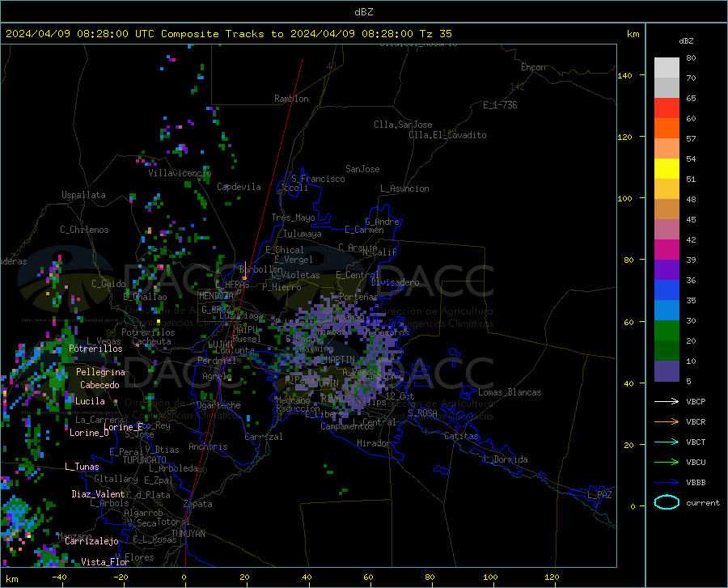
Task: Click the amber 51 dBZ color swatch
Action: [667, 189]
